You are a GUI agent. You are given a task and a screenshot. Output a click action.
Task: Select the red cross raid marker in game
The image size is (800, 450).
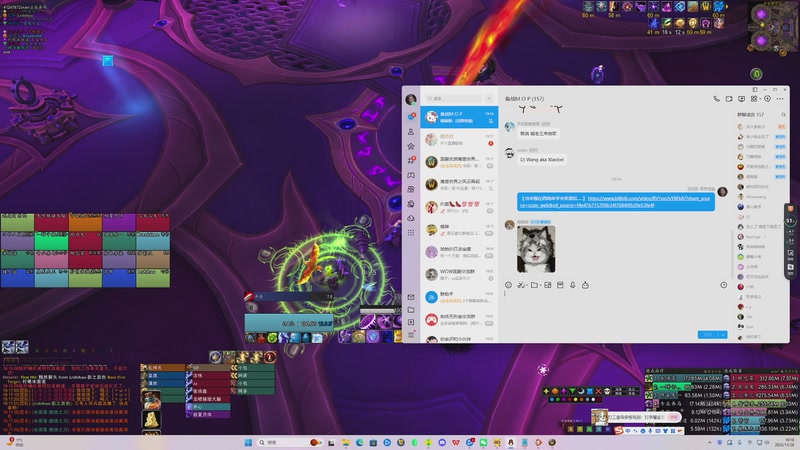coord(598,391)
